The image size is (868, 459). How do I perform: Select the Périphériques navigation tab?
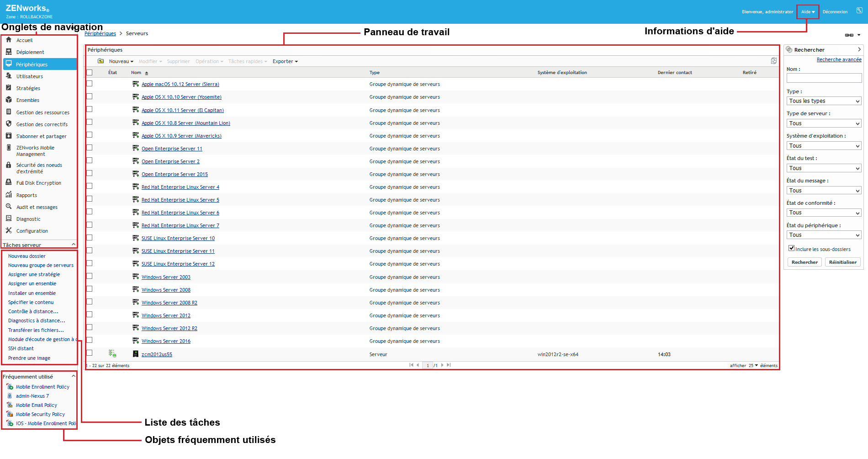point(40,64)
